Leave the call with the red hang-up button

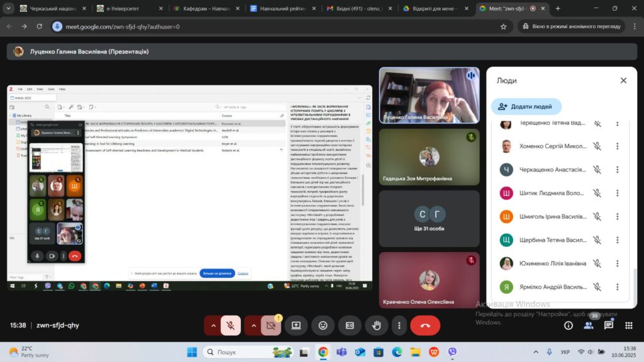coord(425,326)
